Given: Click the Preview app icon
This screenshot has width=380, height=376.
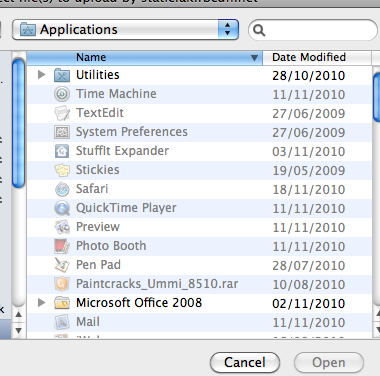Looking at the screenshot, I should [62, 227].
